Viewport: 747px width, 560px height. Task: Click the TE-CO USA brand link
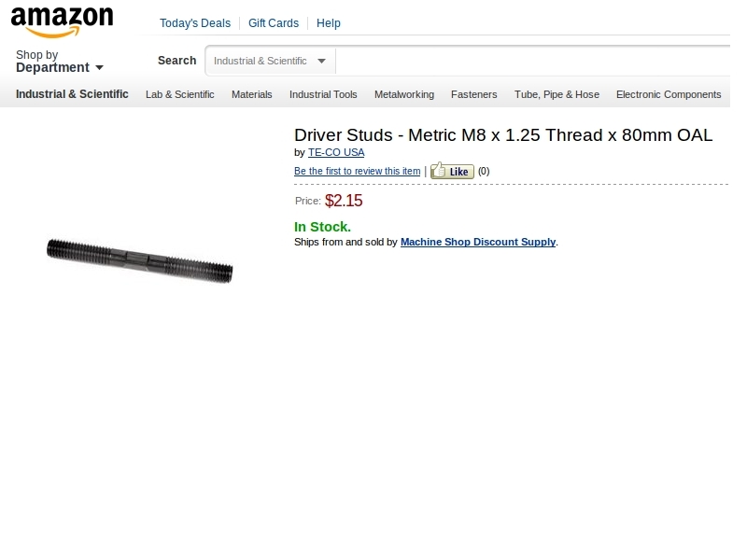(336, 152)
